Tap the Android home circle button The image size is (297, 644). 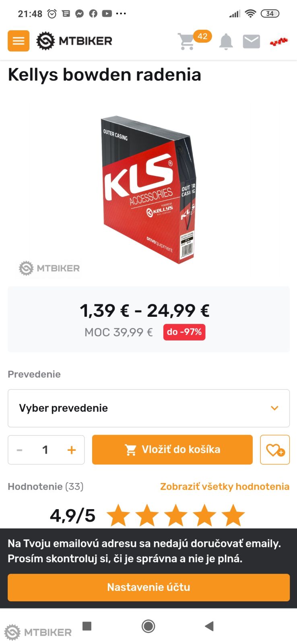click(x=148, y=626)
